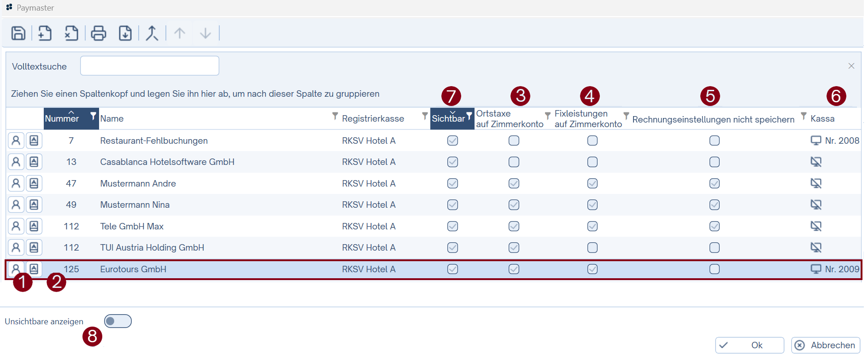Viewport: 868px width, 357px height.
Task: Open the filter on the Nummer column
Action: pos(94,116)
